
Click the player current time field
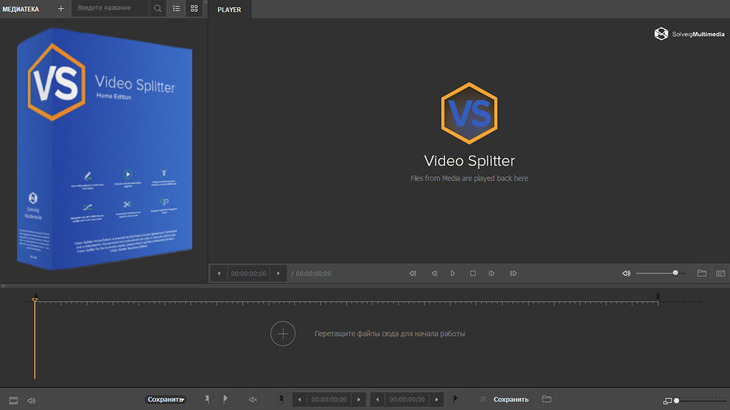tap(249, 274)
